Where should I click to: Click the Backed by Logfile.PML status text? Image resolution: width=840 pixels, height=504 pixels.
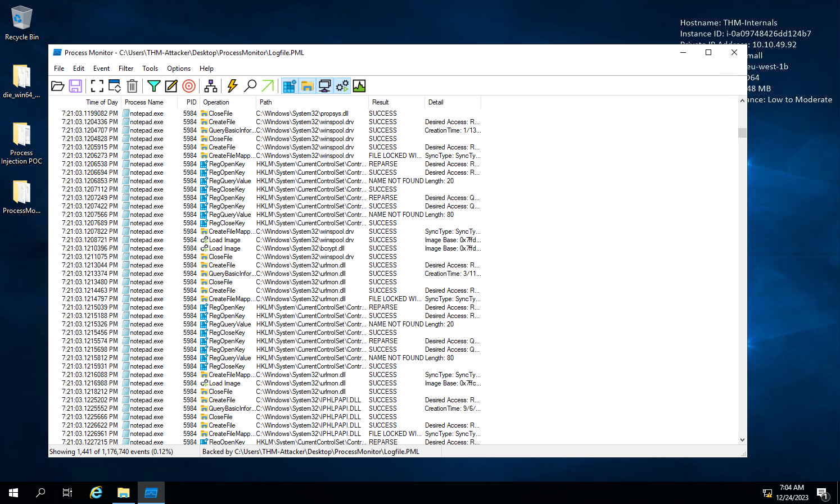[311, 452]
